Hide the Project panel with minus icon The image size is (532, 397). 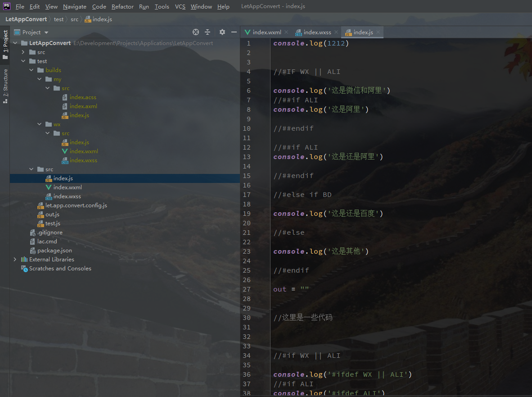pos(234,32)
